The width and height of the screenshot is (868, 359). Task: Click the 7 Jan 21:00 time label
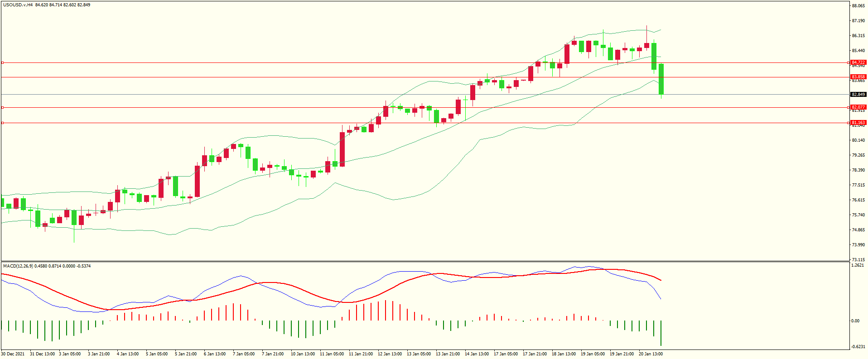pos(273,354)
